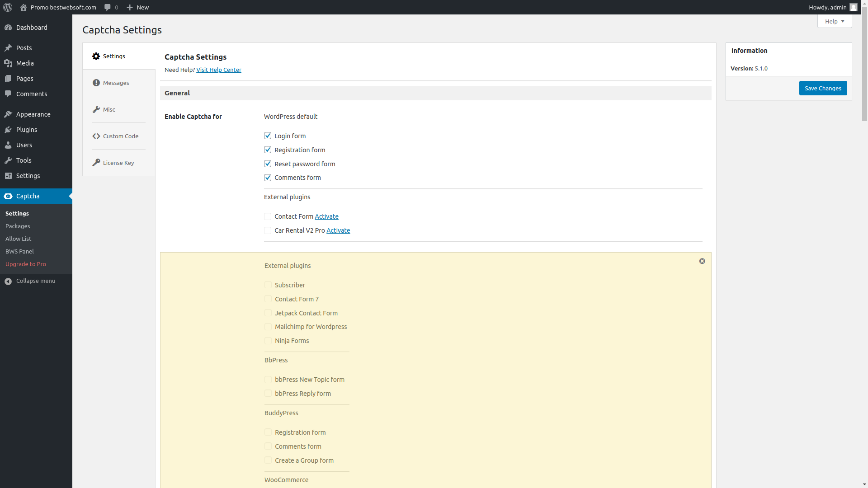Expand the Help dropdown
This screenshot has height=488, width=868.
click(x=834, y=21)
